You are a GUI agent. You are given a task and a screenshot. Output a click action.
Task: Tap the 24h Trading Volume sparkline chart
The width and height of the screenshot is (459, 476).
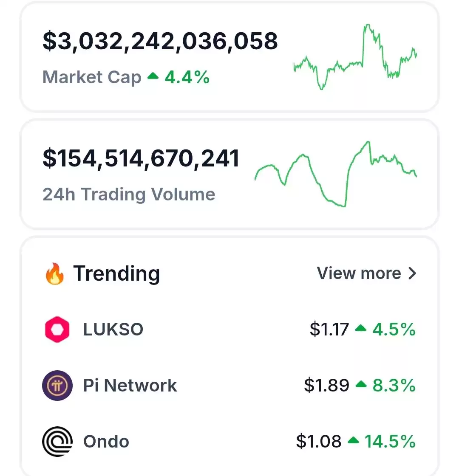336,174
